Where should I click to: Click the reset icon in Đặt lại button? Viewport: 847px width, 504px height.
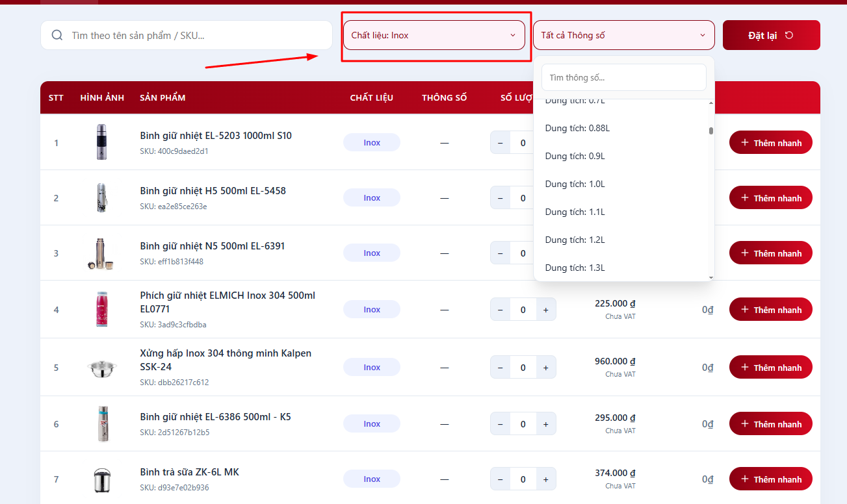[789, 35]
